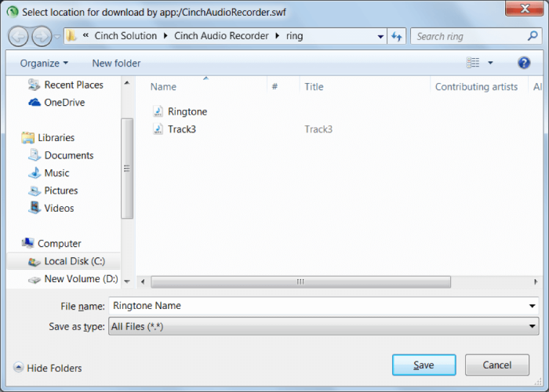This screenshot has height=392, width=549.
Task: Open OneDrive in navigation pane
Action: click(x=64, y=102)
